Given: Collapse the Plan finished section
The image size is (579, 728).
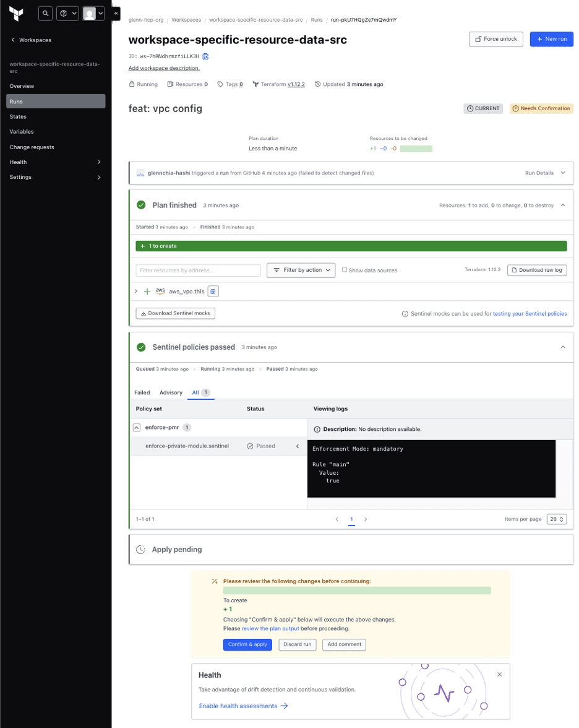Looking at the screenshot, I should 563,206.
